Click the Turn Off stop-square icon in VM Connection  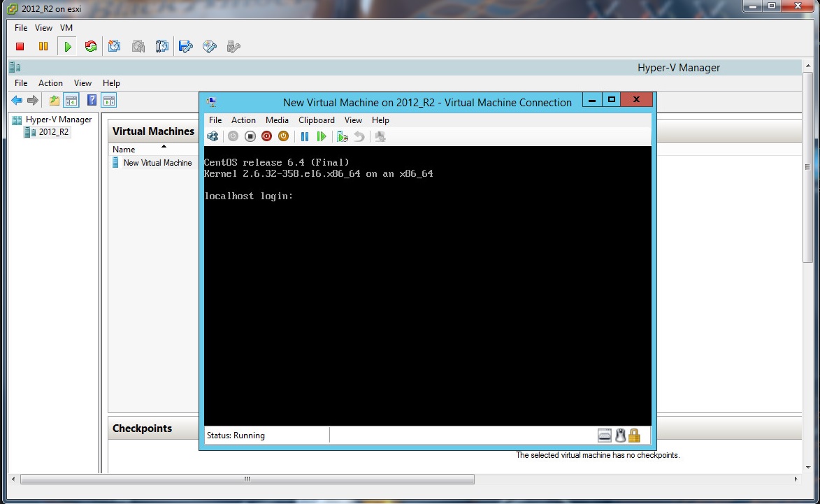tap(250, 136)
